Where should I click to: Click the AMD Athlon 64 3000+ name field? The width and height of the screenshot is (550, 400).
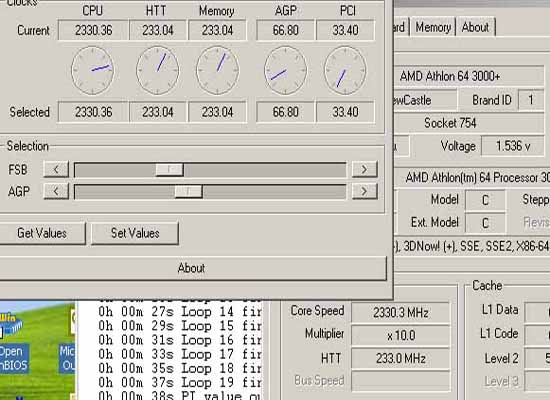469,76
